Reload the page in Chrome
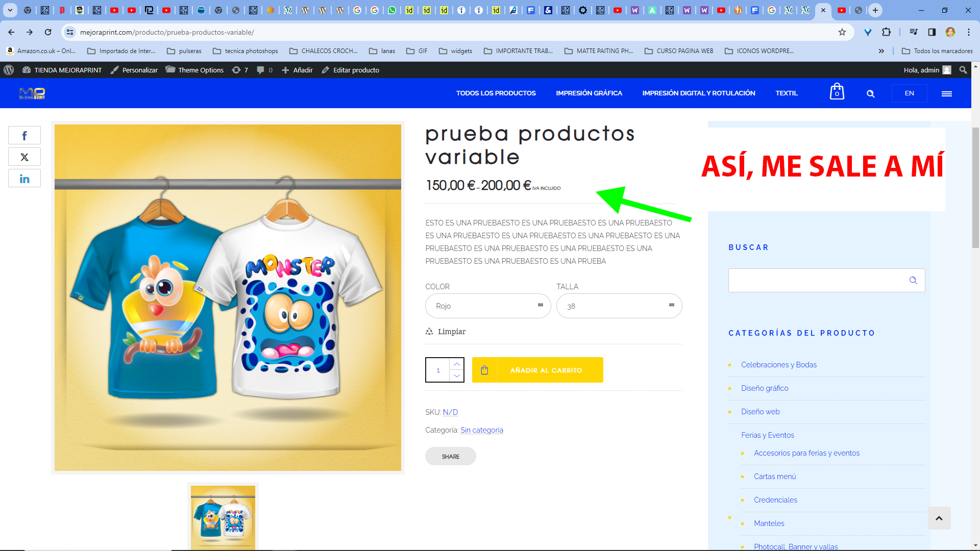Viewport: 980px width, 551px height. (48, 32)
